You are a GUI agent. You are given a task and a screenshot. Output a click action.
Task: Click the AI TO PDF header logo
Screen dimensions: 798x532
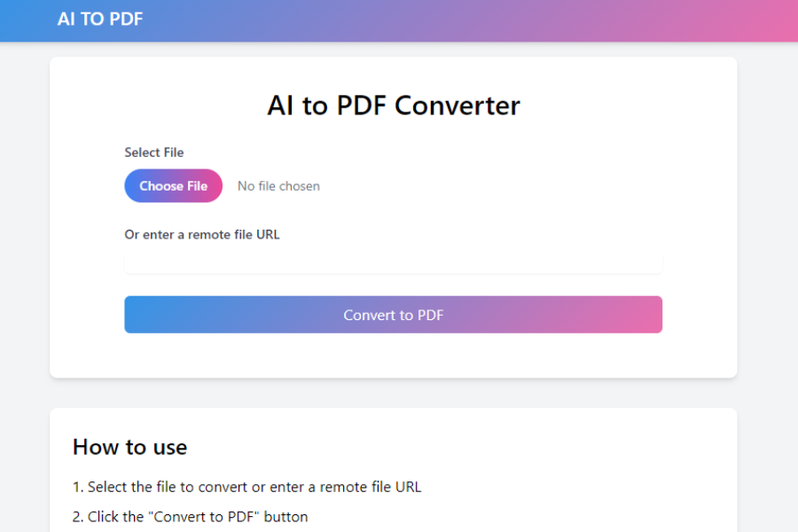coord(100,19)
